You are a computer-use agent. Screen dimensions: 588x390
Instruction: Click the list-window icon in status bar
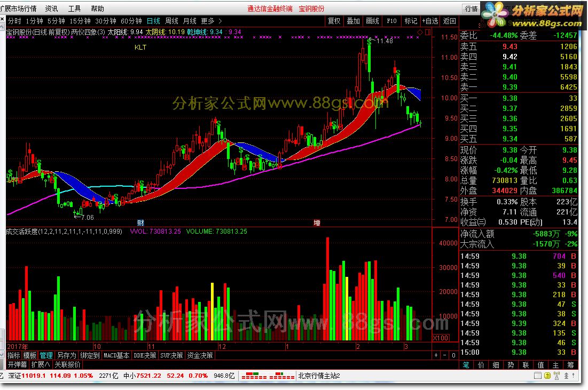pyautogui.click(x=538, y=376)
